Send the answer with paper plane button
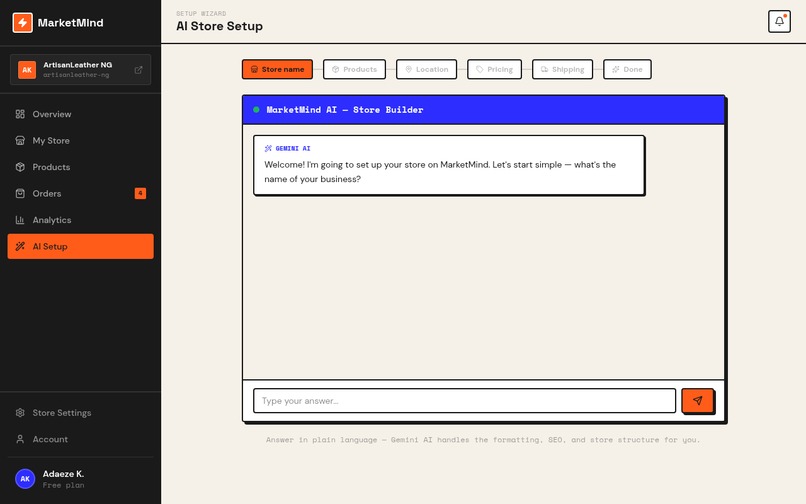The width and height of the screenshot is (806, 504). (x=698, y=401)
